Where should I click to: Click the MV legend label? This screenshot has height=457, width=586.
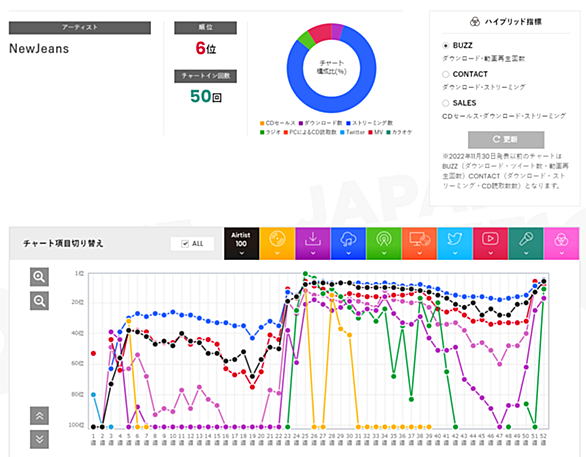[x=378, y=132]
